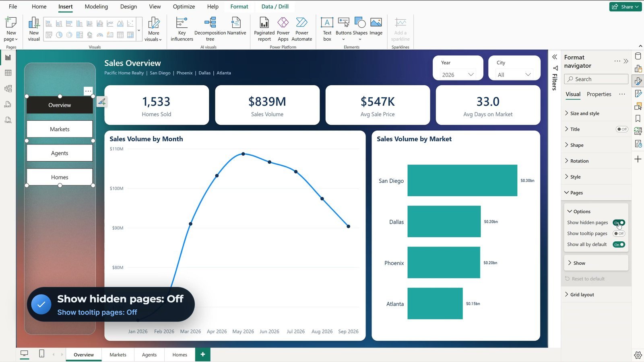The width and height of the screenshot is (644, 362).
Task: Switch to Model view in left sidebar
Action: [8, 88]
